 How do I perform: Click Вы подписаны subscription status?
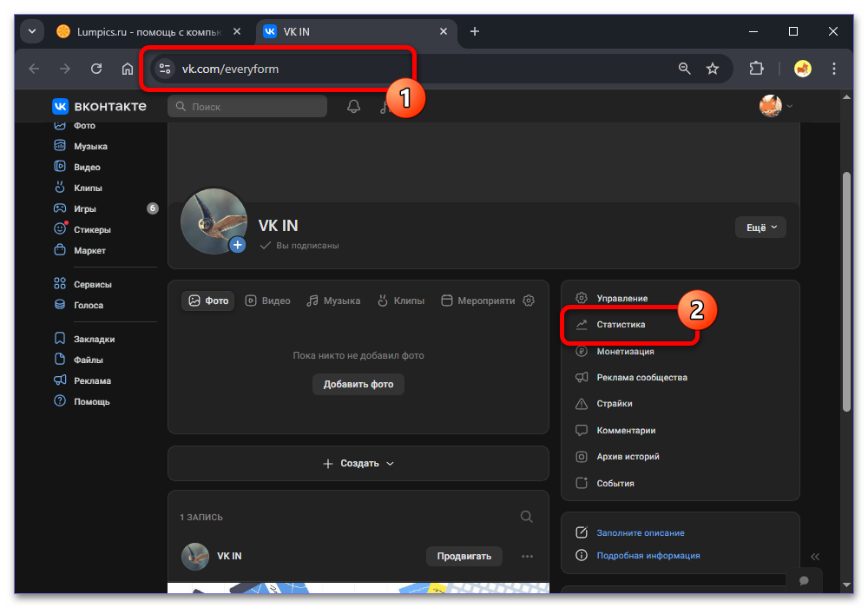[x=299, y=245]
